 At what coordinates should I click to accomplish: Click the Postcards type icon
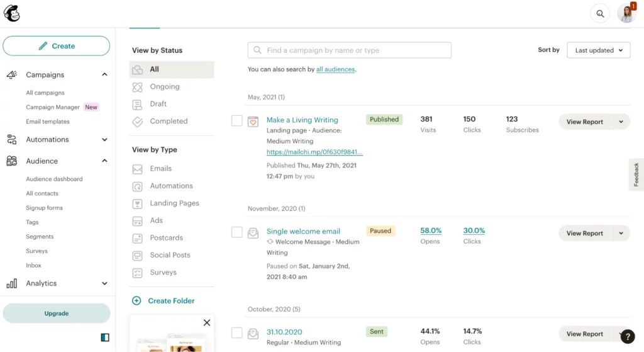pyautogui.click(x=138, y=238)
